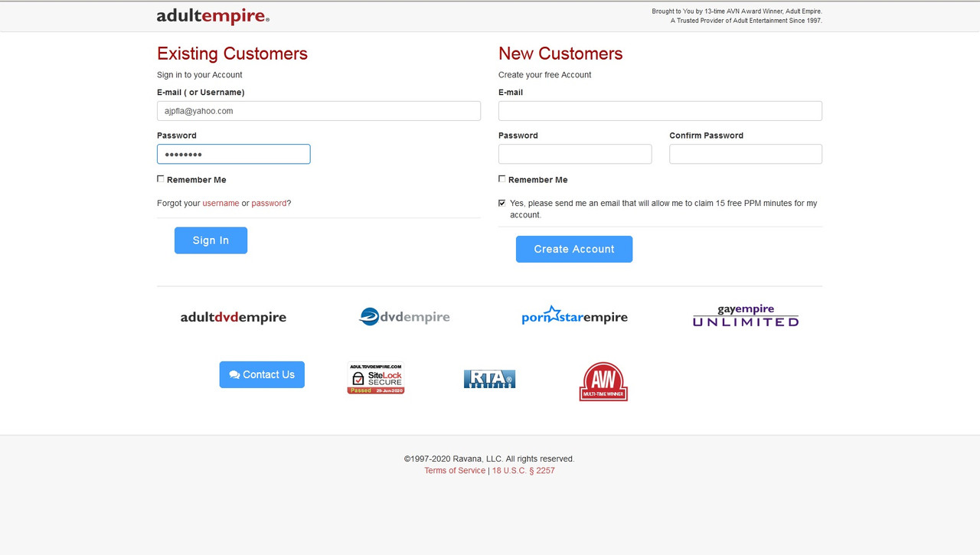This screenshot has height=555, width=980.
Task: Click the RTA badge
Action: pyautogui.click(x=489, y=379)
